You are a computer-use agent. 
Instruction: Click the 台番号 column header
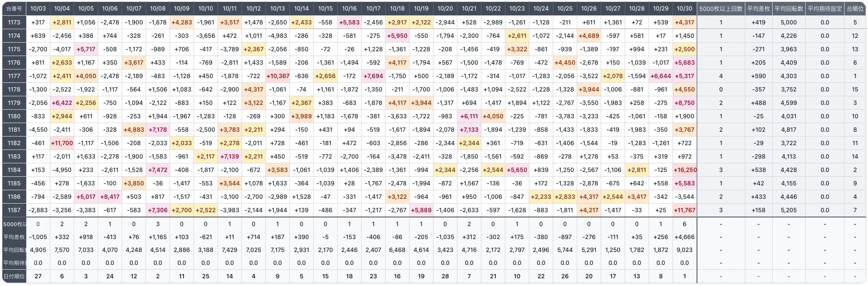(14, 9)
